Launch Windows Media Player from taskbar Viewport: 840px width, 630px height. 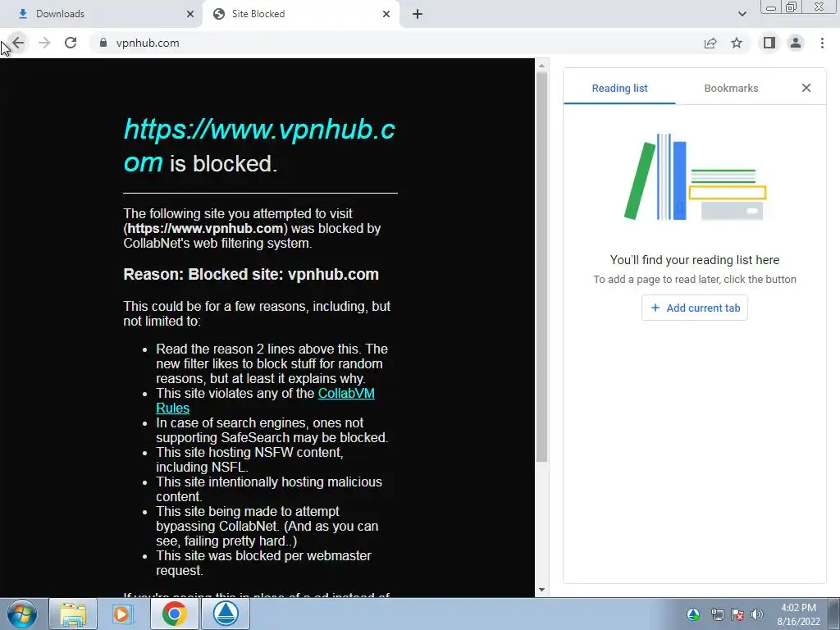tap(123, 614)
